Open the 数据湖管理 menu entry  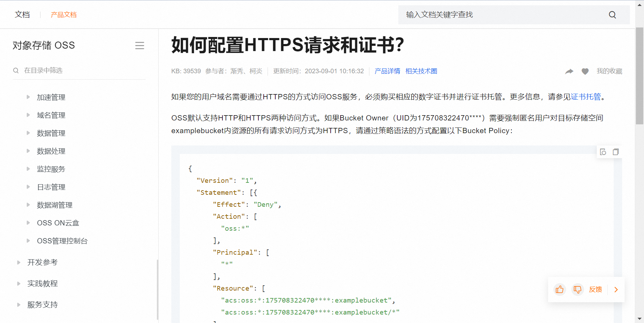click(x=55, y=205)
